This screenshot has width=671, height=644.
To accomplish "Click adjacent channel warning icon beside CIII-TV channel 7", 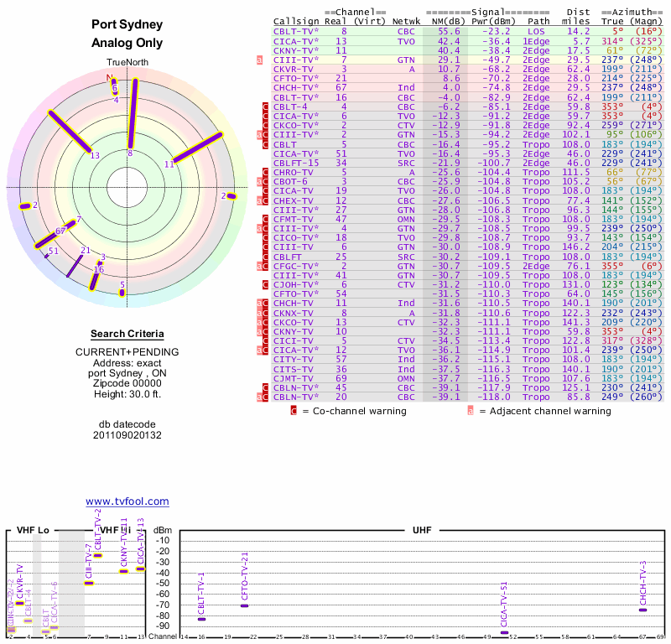I will click(x=260, y=60).
